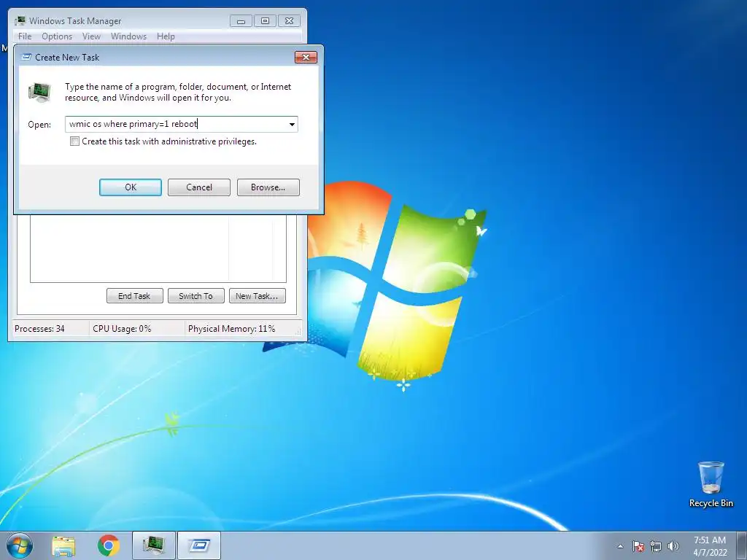Click the Action Center flag icon
Image resolution: width=747 pixels, height=560 pixels.
click(638, 546)
